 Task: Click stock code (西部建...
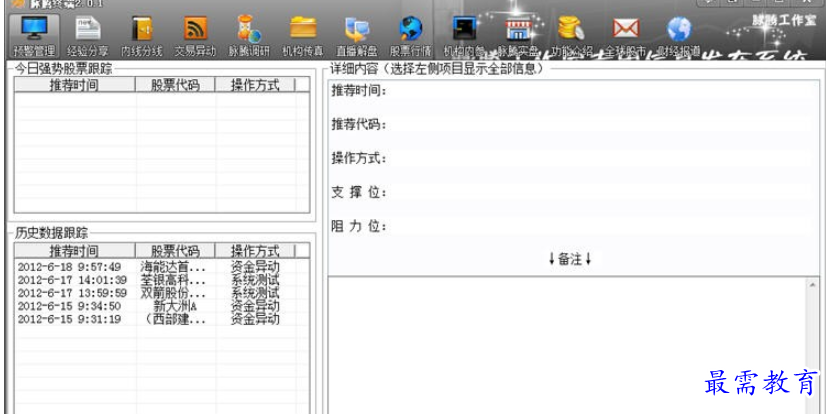point(175,319)
